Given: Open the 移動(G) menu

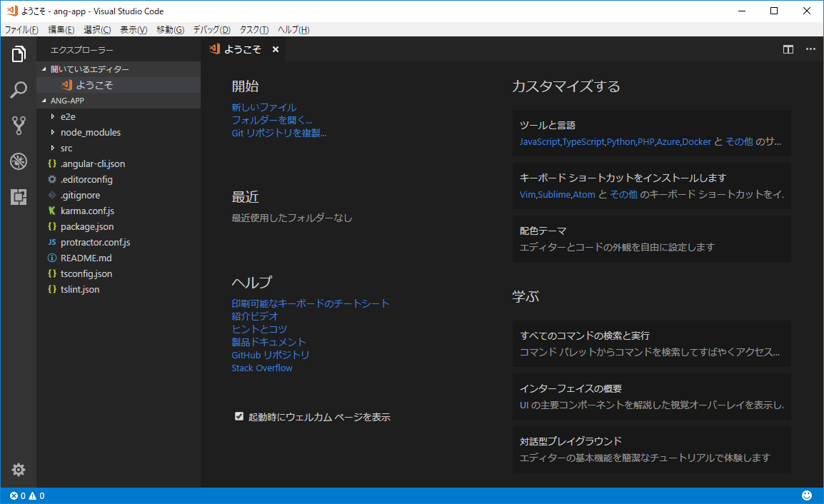Looking at the screenshot, I should [170, 30].
